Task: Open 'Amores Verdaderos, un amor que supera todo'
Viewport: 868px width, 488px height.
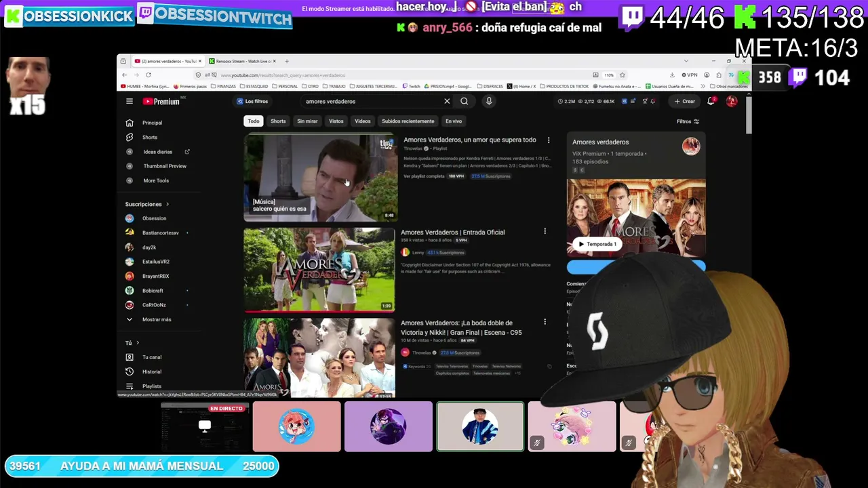Action: coord(470,140)
